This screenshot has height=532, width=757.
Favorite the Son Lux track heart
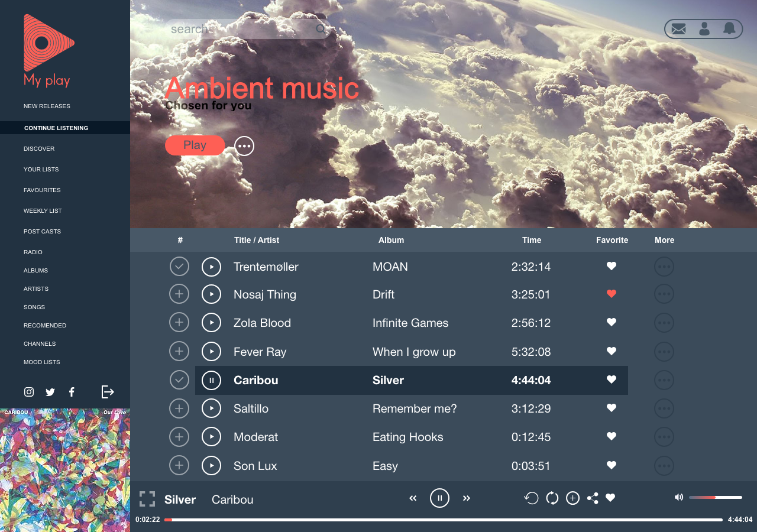tap(612, 465)
